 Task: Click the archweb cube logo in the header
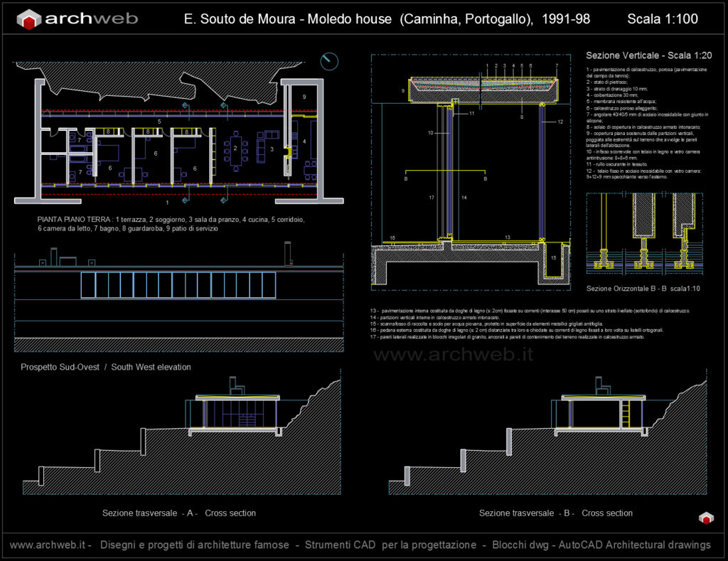pos(29,19)
